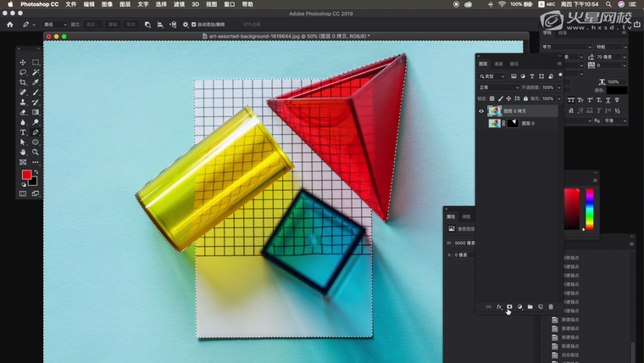
Task: Select the Move tool in the toolbox
Action: [x=23, y=62]
